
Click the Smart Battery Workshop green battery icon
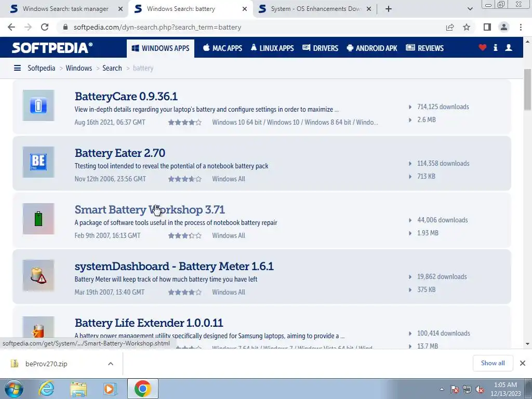(x=38, y=219)
